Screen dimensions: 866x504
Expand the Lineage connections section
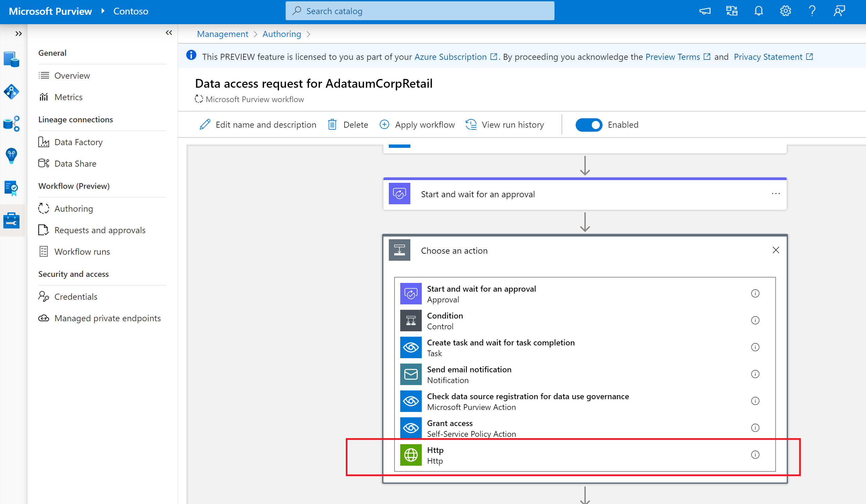pos(76,119)
